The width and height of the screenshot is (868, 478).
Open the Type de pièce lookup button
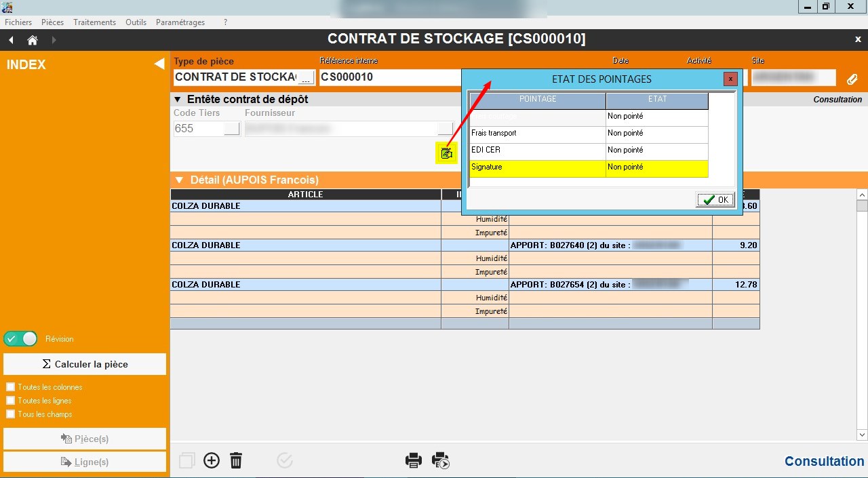(307, 78)
